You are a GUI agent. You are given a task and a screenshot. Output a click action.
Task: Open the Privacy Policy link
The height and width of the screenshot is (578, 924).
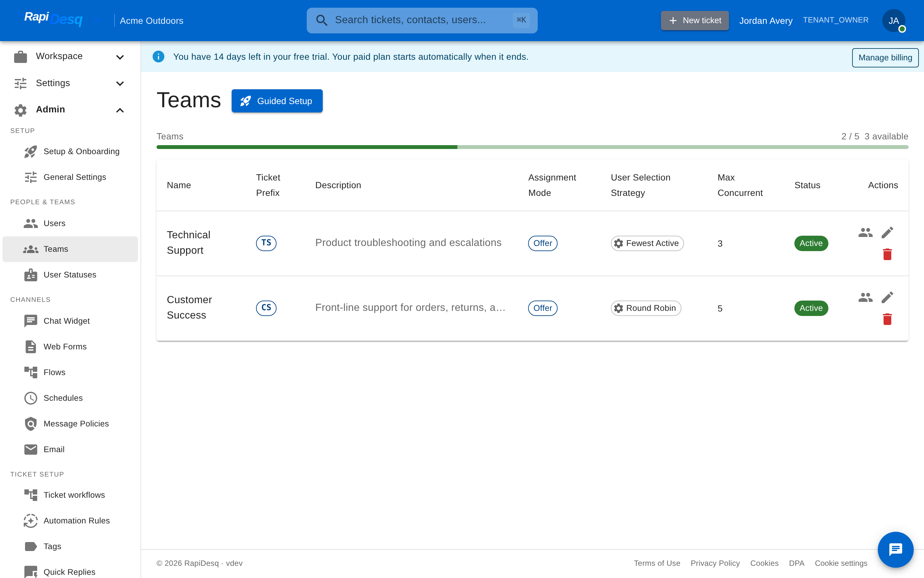point(715,563)
